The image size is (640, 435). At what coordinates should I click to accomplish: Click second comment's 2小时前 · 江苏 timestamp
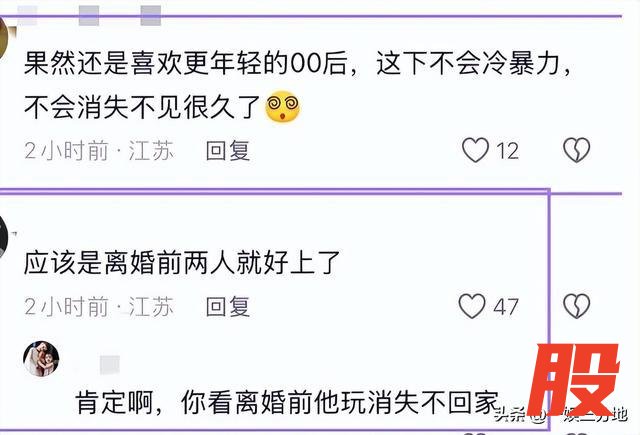point(99,306)
